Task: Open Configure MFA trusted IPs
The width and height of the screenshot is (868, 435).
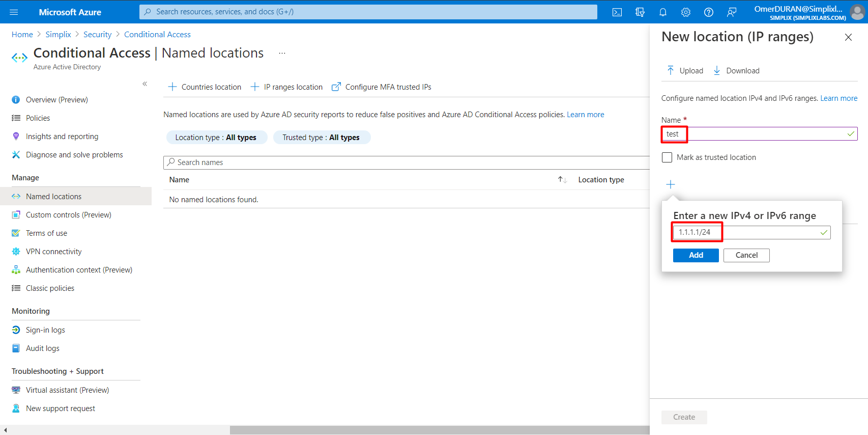Action: click(x=381, y=87)
